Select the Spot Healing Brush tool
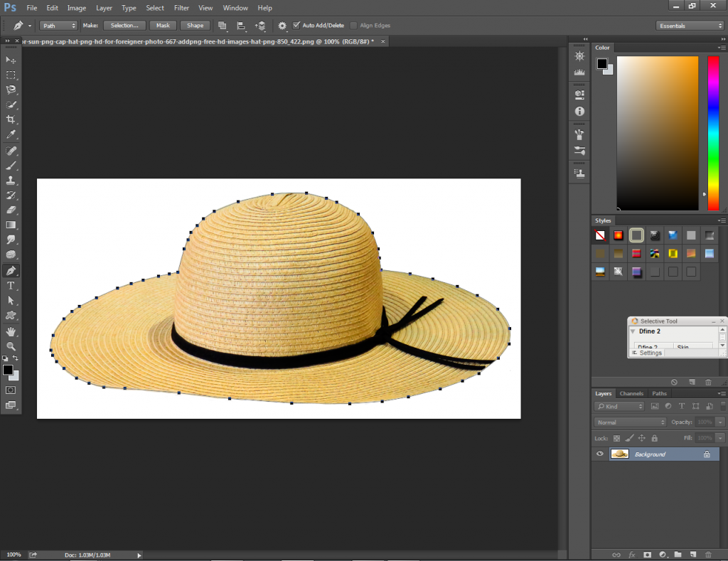 [x=11, y=151]
